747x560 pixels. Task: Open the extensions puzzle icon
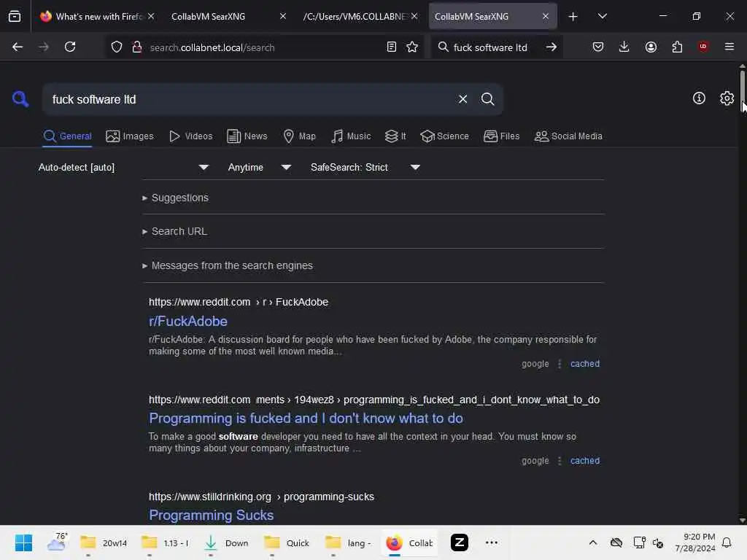click(x=677, y=47)
